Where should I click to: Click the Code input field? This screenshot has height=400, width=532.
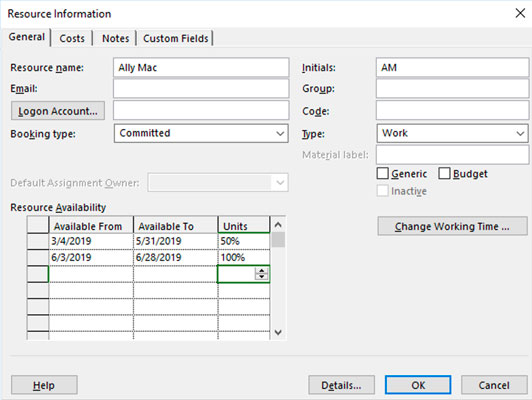click(452, 110)
